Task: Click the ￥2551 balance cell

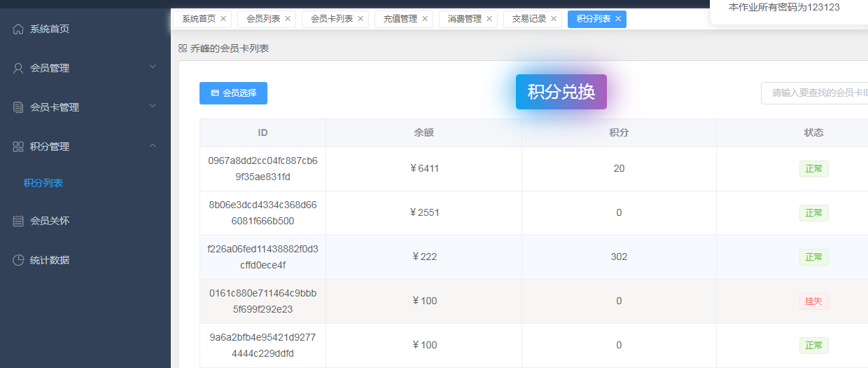Action: click(x=424, y=213)
